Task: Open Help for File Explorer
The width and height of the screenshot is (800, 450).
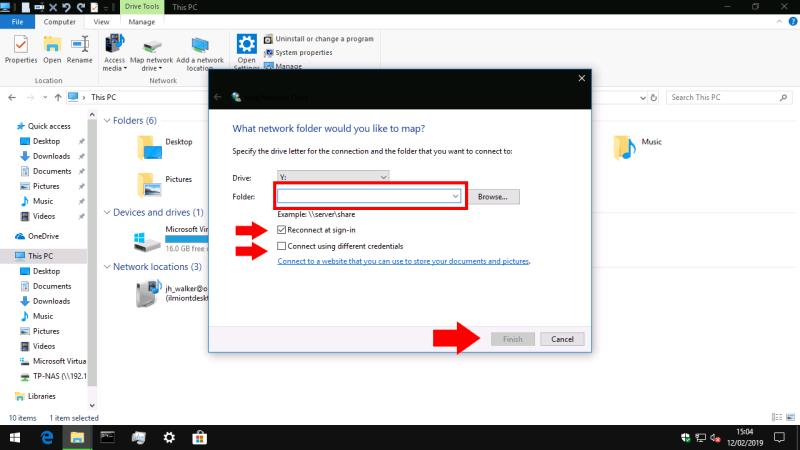Action: point(793,21)
